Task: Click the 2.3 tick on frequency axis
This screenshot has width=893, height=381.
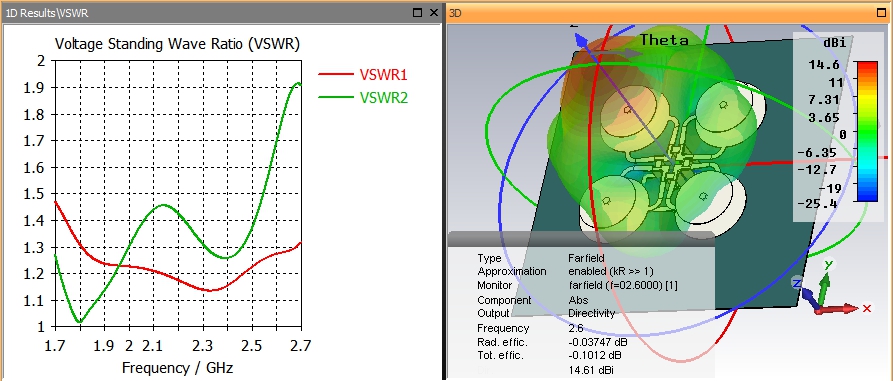Action: click(202, 346)
